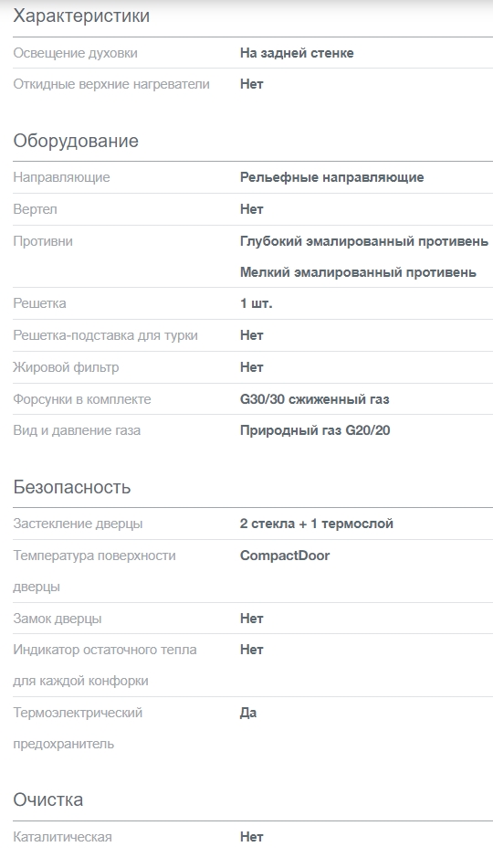Click the Каталитическая row label
The height and width of the screenshot is (868, 493).
pyautogui.click(x=62, y=837)
